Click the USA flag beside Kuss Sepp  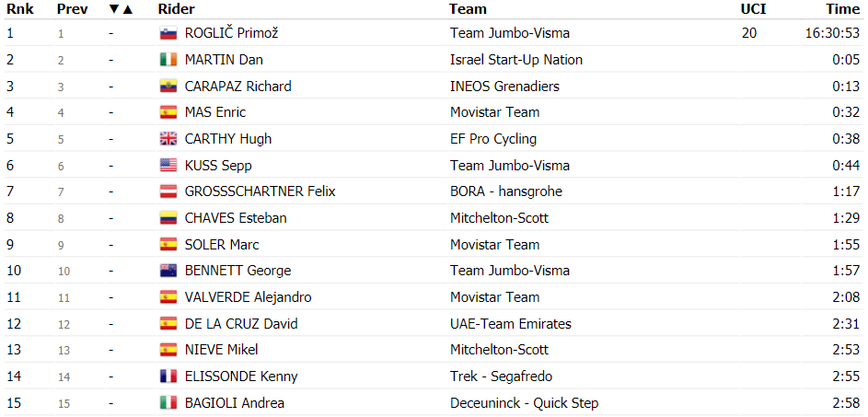[168, 165]
